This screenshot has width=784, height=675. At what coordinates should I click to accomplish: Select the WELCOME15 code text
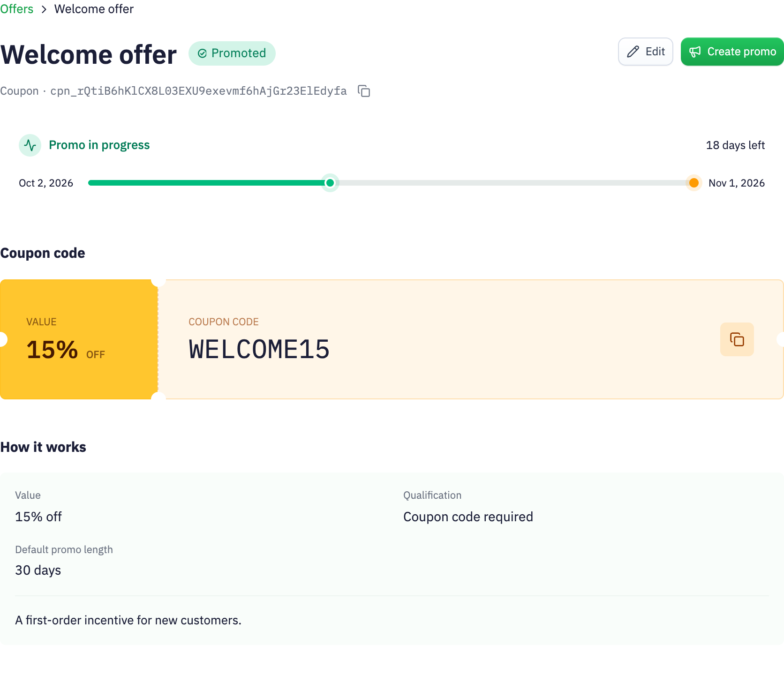tap(259, 350)
